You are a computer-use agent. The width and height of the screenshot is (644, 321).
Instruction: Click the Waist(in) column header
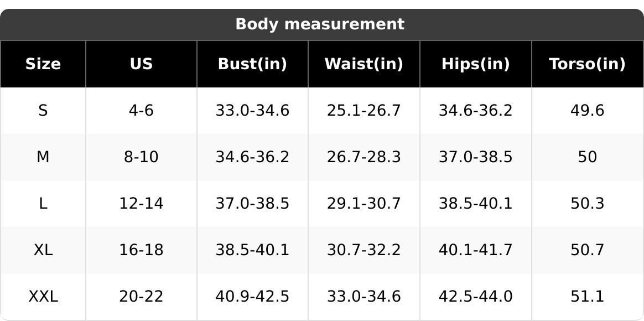[x=363, y=64]
